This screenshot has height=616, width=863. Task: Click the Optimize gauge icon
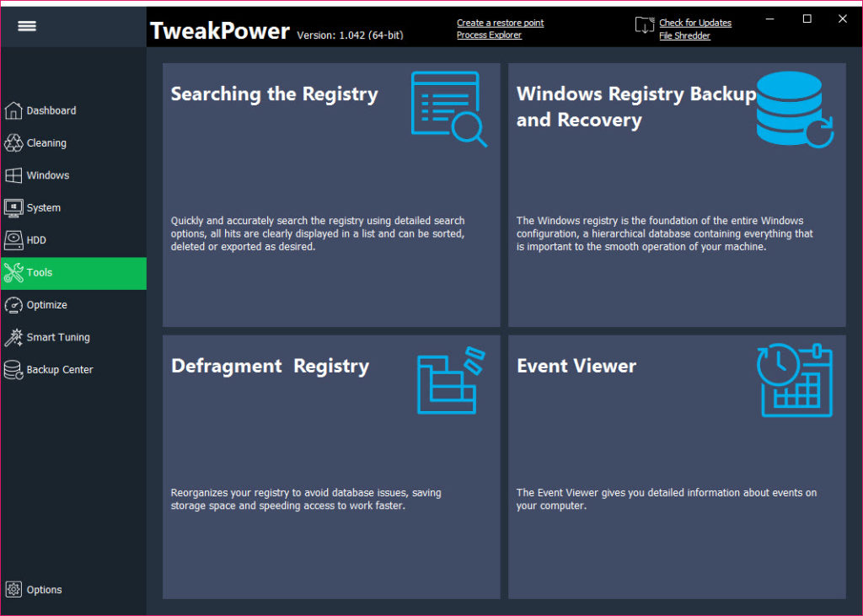(x=13, y=305)
